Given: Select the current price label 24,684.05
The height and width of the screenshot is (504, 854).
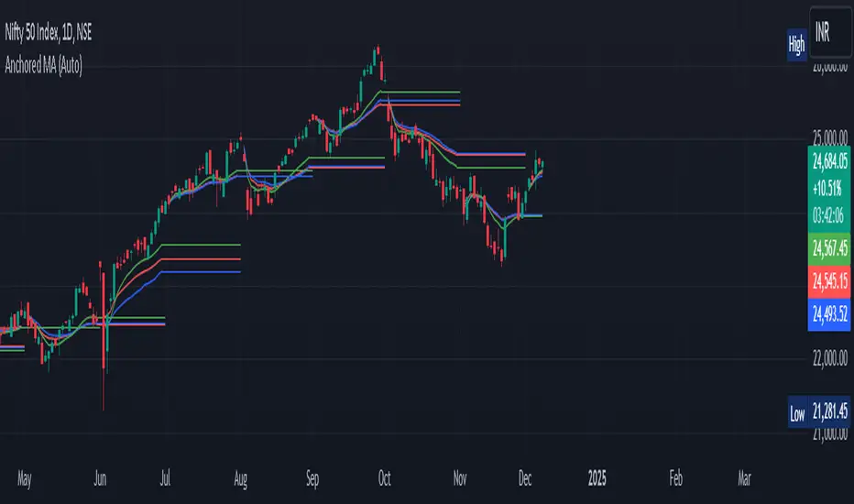Looking at the screenshot, I should pyautogui.click(x=827, y=165).
